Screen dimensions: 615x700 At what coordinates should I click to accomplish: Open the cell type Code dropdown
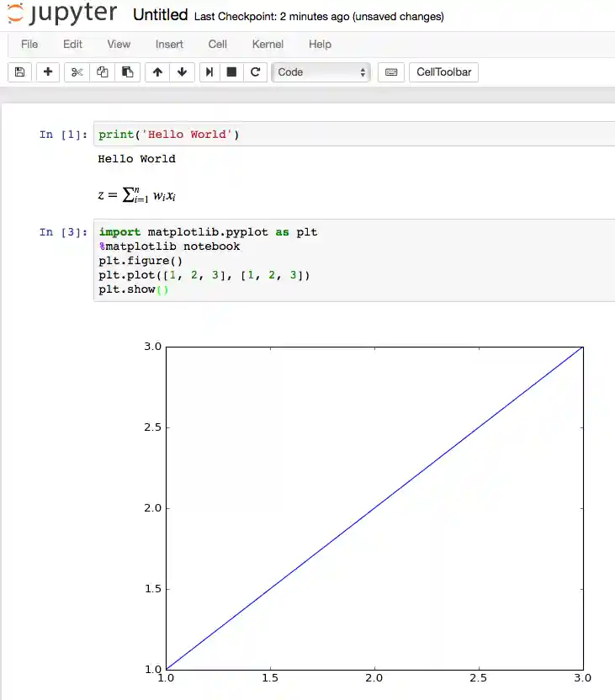321,72
